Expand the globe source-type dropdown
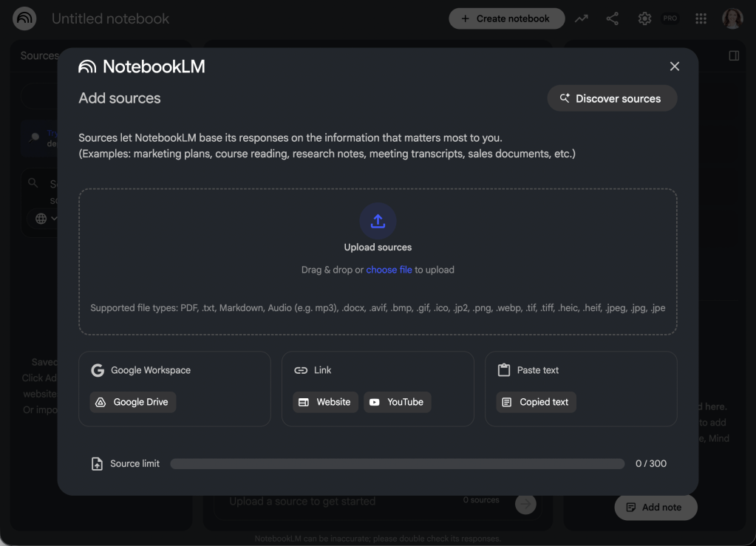This screenshot has width=756, height=546. pos(46,219)
